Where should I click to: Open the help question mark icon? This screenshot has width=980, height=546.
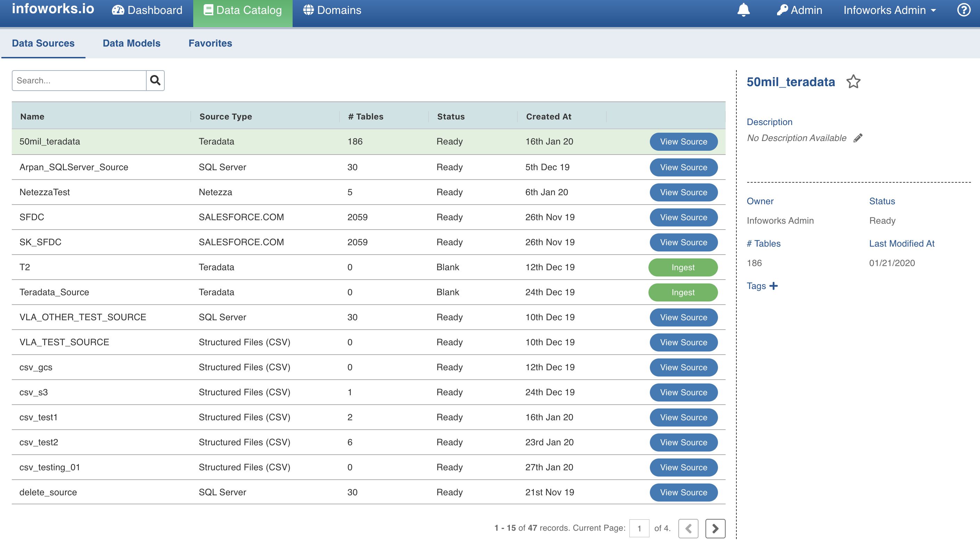tap(963, 10)
